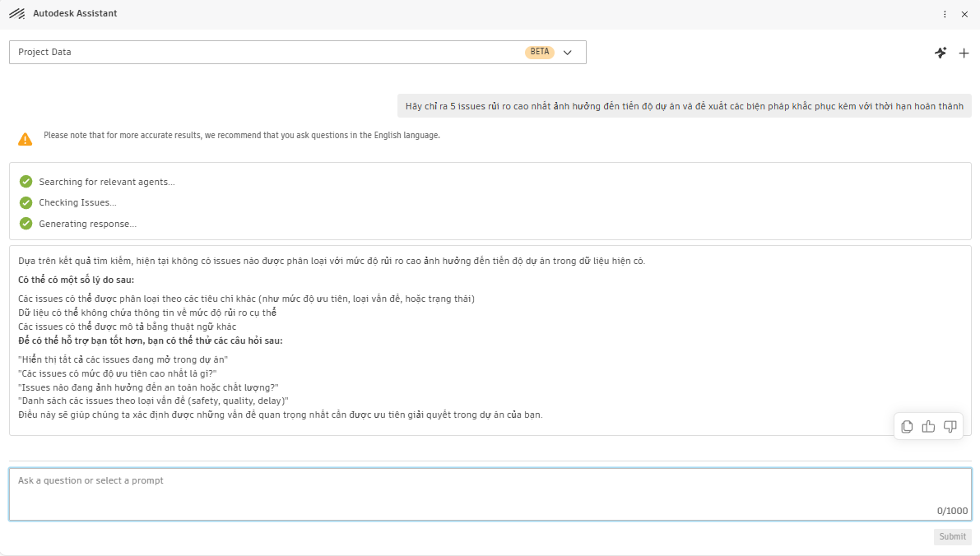Click the Autodesk Assistant logo icon
980x556 pixels.
point(17,14)
